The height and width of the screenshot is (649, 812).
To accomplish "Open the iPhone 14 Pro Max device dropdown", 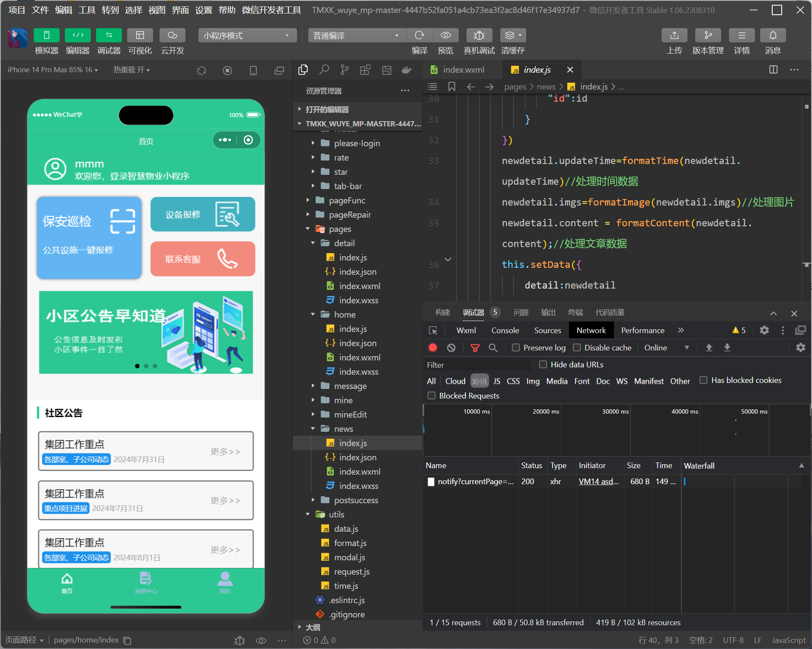I will point(53,70).
